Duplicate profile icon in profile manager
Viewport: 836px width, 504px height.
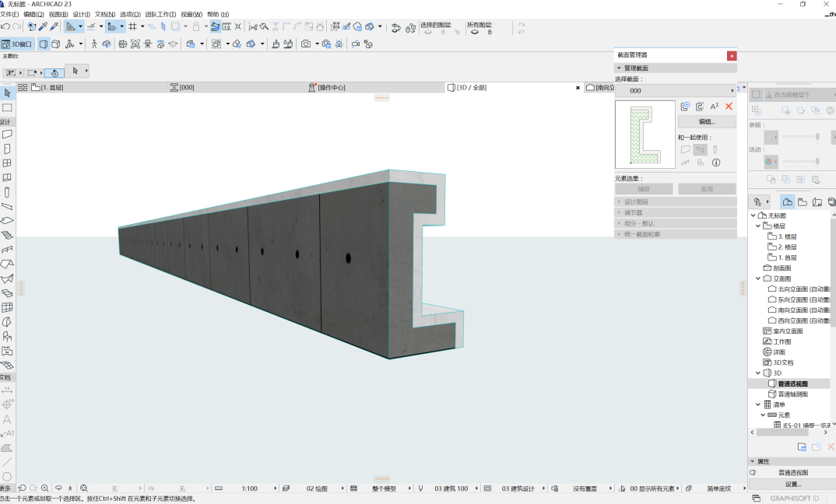click(x=700, y=107)
